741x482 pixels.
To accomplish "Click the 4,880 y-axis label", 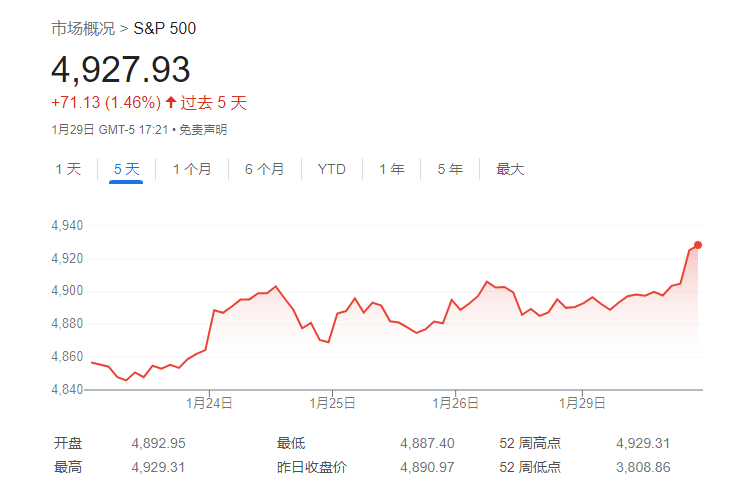I will tap(67, 324).
